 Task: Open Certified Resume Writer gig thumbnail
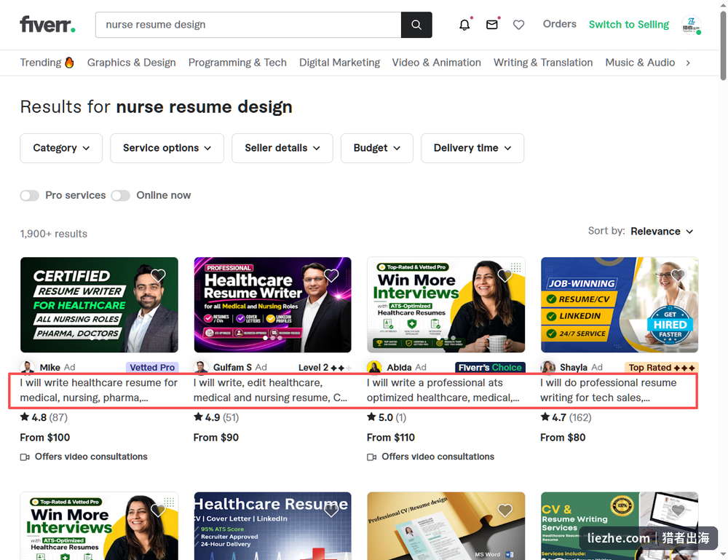(99, 304)
